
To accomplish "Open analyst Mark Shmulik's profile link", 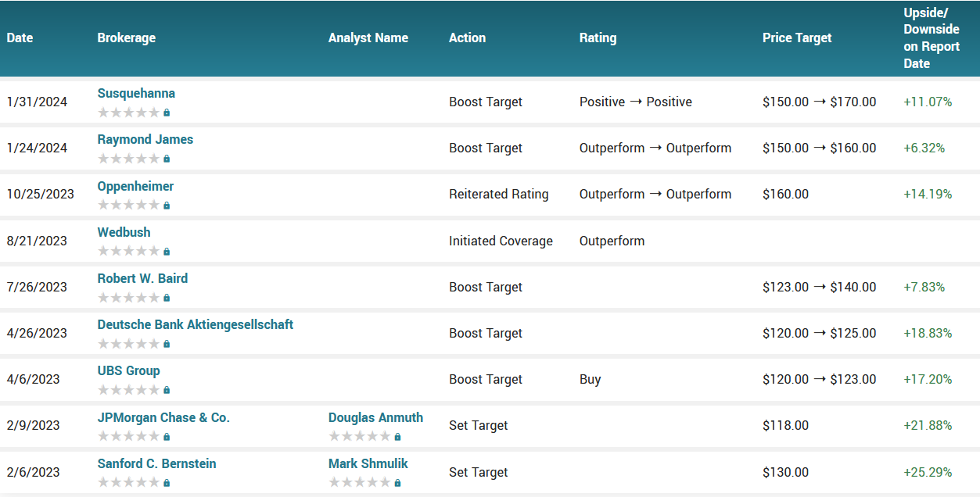I will coord(368,463).
